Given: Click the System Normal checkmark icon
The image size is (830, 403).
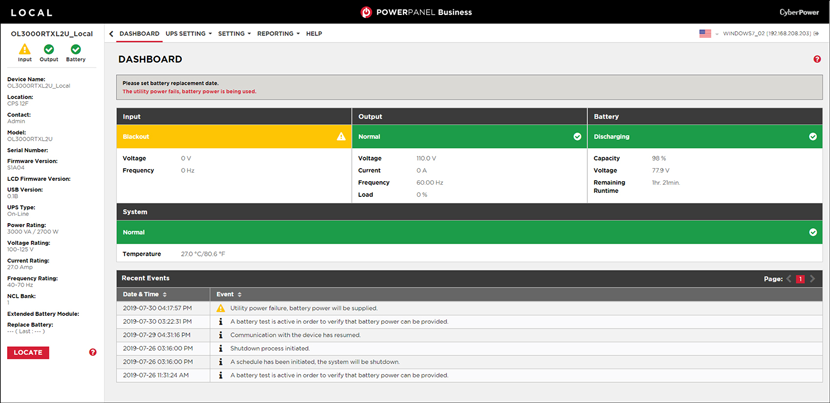Looking at the screenshot, I should click(814, 232).
